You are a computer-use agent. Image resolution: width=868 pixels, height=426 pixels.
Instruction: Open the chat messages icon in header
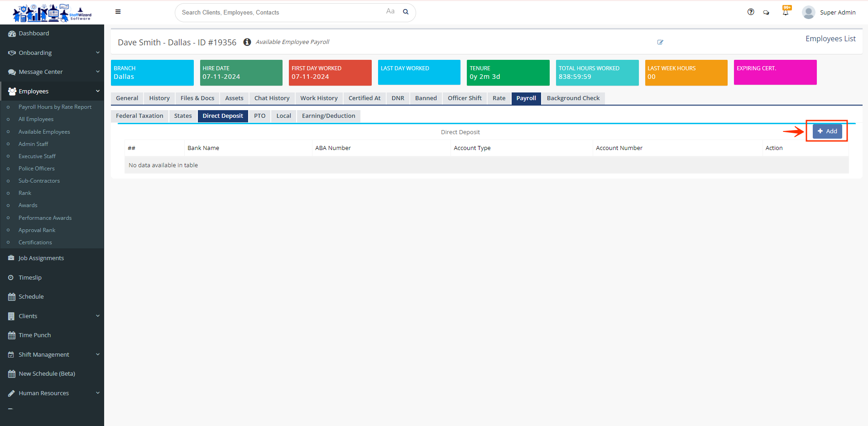tap(766, 13)
